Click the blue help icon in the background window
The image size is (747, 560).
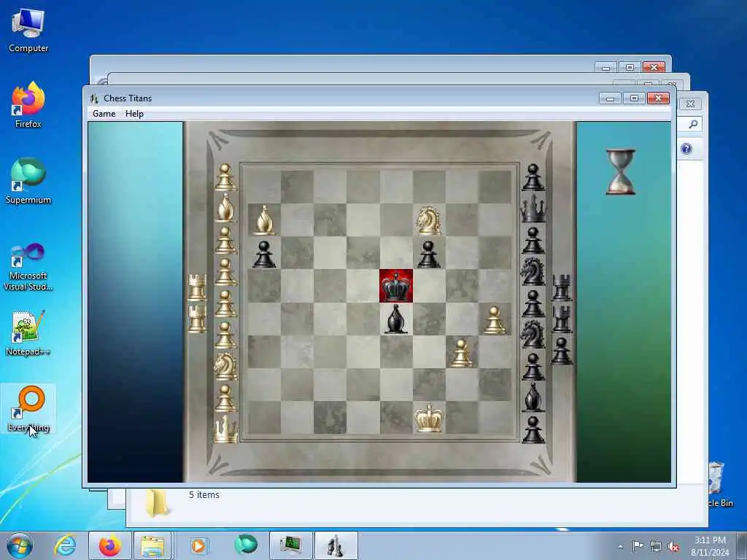pos(686,149)
